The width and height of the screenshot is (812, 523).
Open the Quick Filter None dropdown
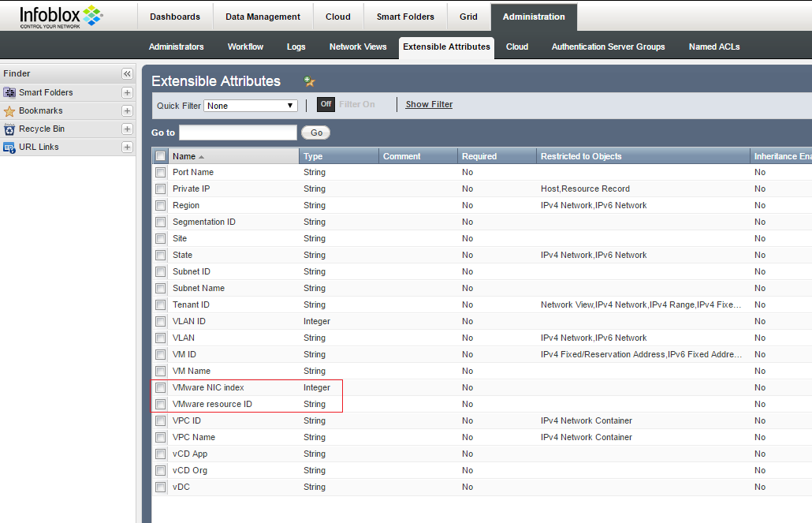tap(251, 104)
